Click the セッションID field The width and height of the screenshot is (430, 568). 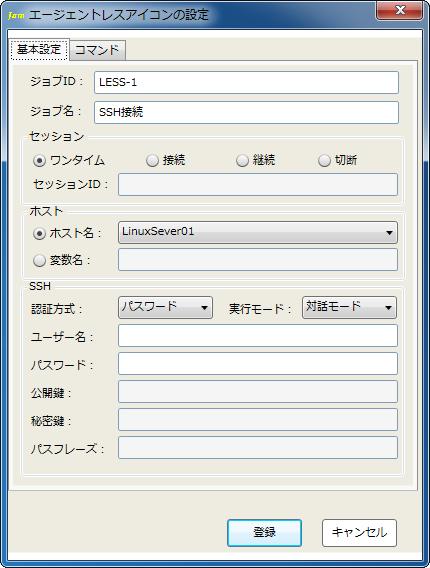258,185
